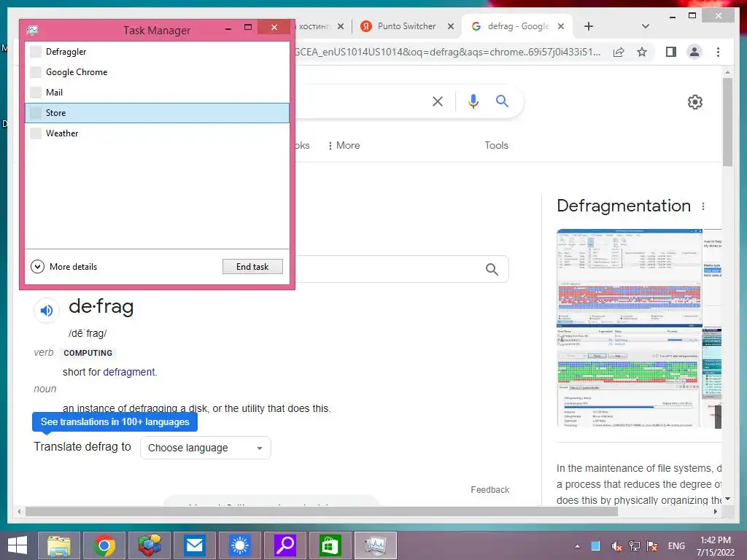This screenshot has height=560, width=747.
Task: Open the Defragmentation screenshot thumbnail
Action: [629, 277]
